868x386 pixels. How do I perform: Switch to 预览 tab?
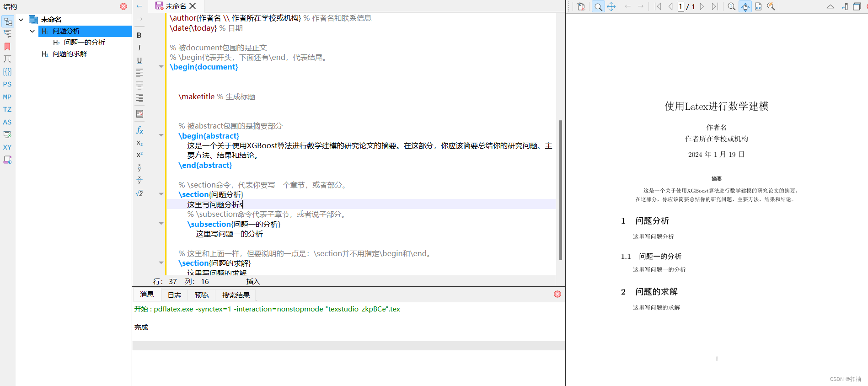pos(202,295)
